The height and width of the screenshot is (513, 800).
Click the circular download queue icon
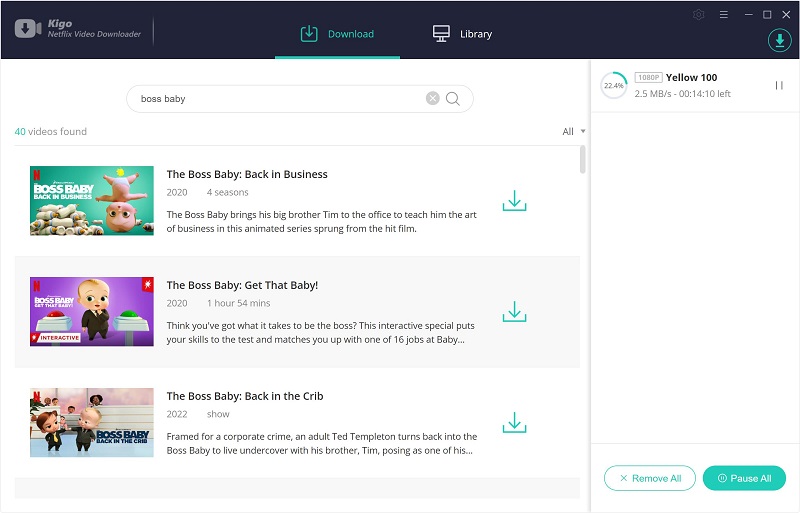click(x=780, y=40)
